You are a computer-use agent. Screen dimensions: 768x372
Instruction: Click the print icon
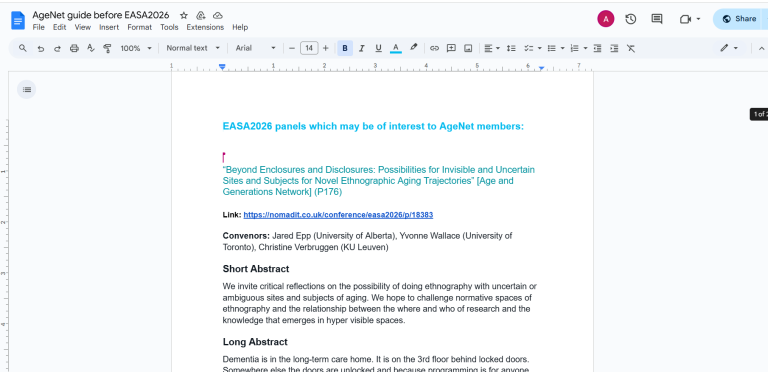click(x=74, y=48)
